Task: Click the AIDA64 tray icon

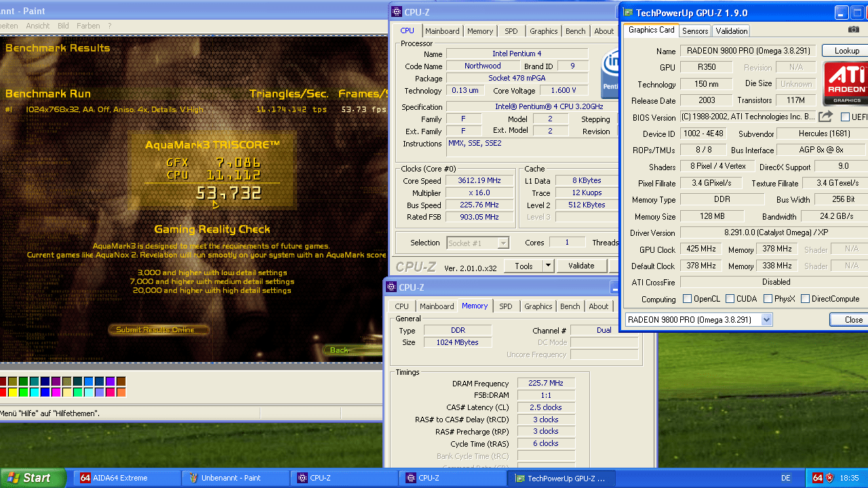Action: [x=818, y=478]
